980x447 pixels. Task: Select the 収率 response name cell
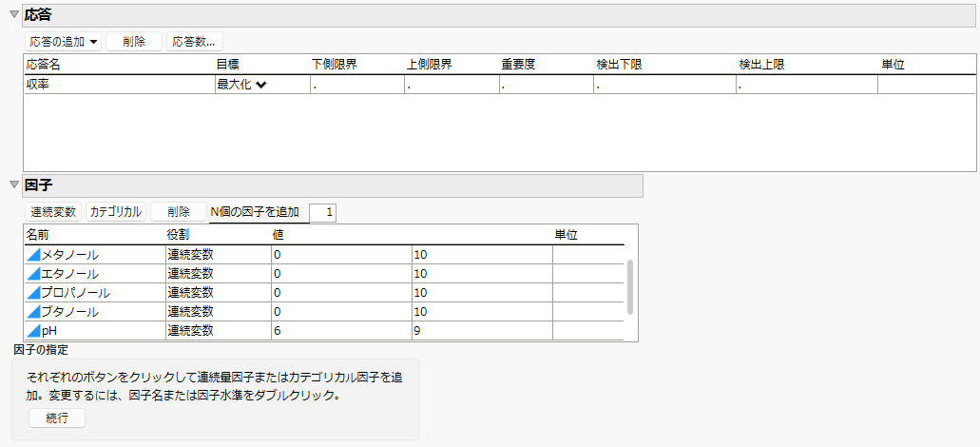[x=118, y=85]
